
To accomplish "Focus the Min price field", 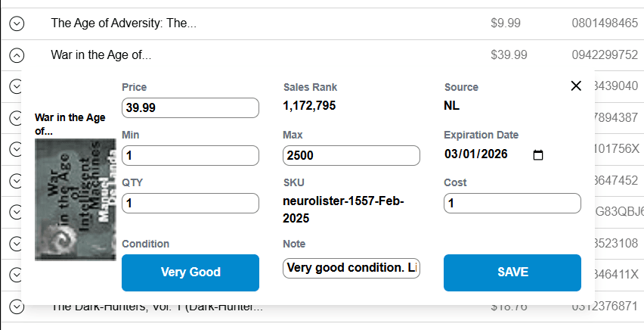I will click(x=190, y=155).
